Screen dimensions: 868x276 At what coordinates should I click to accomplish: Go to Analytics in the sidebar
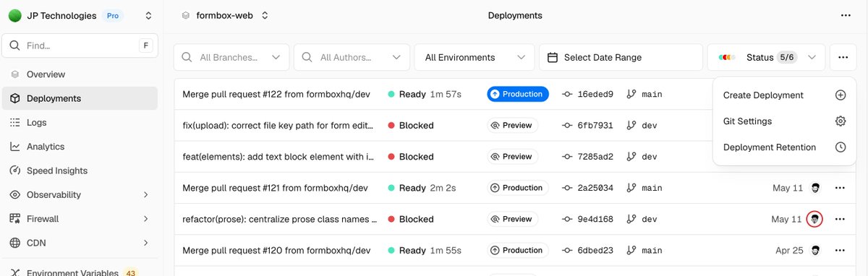click(x=80, y=147)
